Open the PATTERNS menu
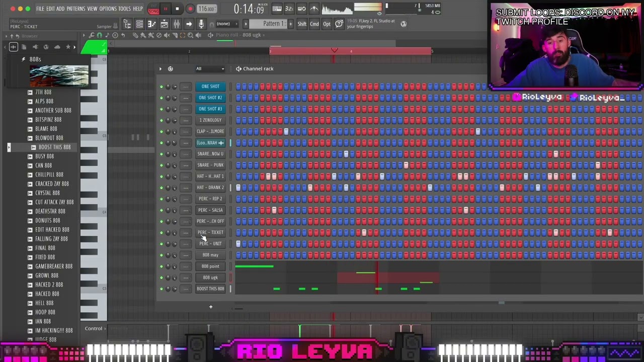644x362 pixels. tap(76, 9)
